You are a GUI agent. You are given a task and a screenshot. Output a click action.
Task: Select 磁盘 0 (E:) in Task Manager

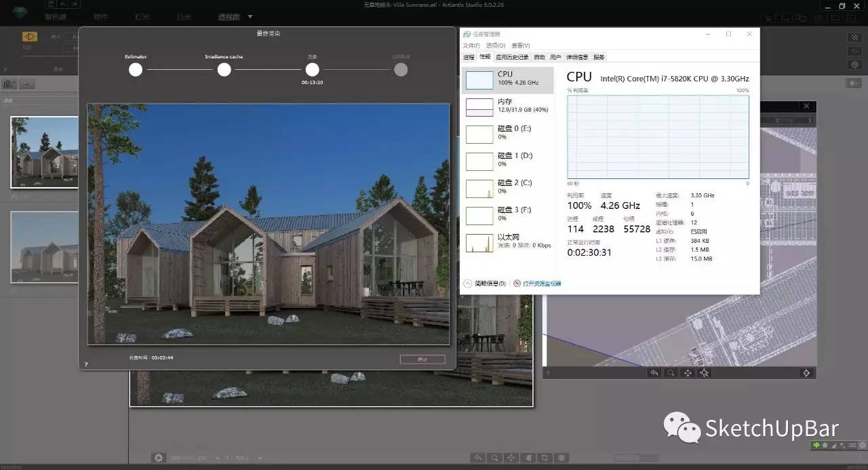[507, 134]
